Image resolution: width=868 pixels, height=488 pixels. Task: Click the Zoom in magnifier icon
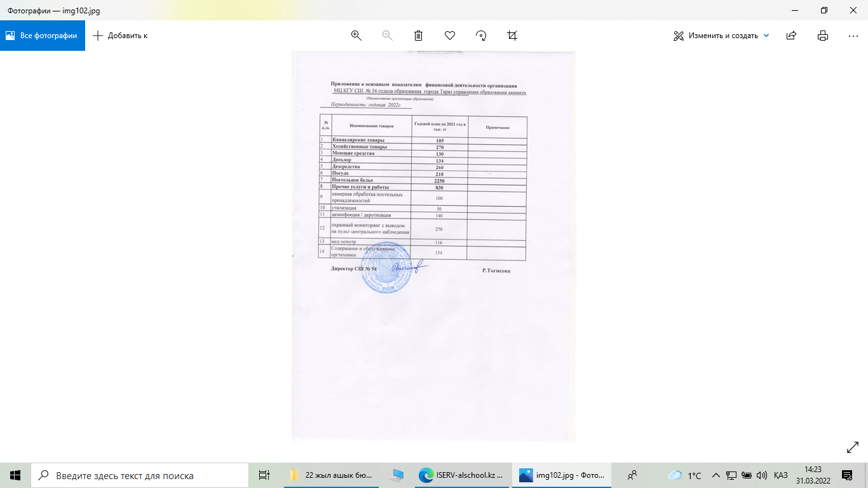(x=356, y=36)
